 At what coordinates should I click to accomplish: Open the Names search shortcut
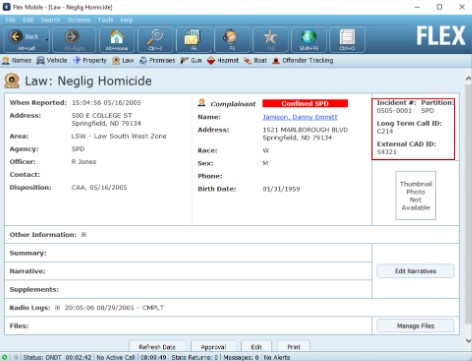(x=17, y=60)
